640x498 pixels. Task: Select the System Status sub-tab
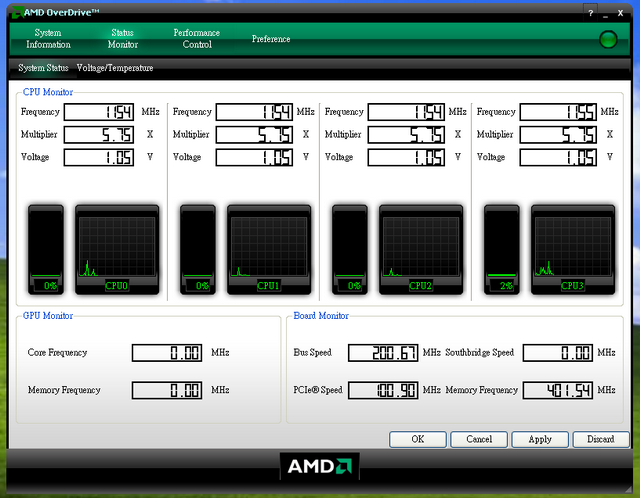coord(43,68)
